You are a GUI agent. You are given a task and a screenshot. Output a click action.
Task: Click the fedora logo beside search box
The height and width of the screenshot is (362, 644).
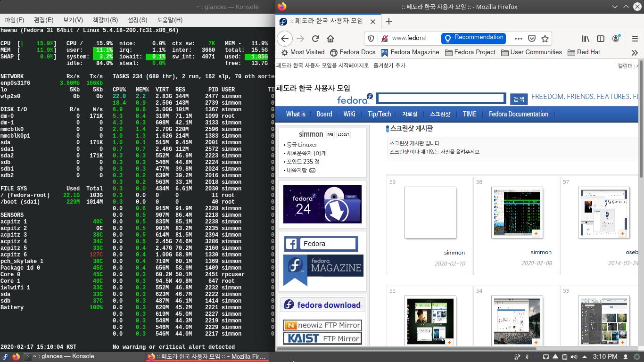(x=355, y=99)
